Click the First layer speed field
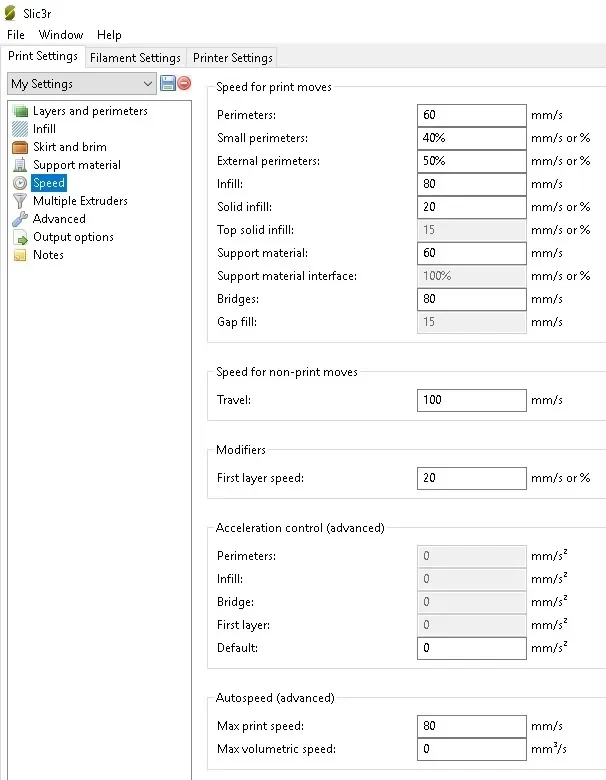The height and width of the screenshot is (780, 606). click(472, 478)
